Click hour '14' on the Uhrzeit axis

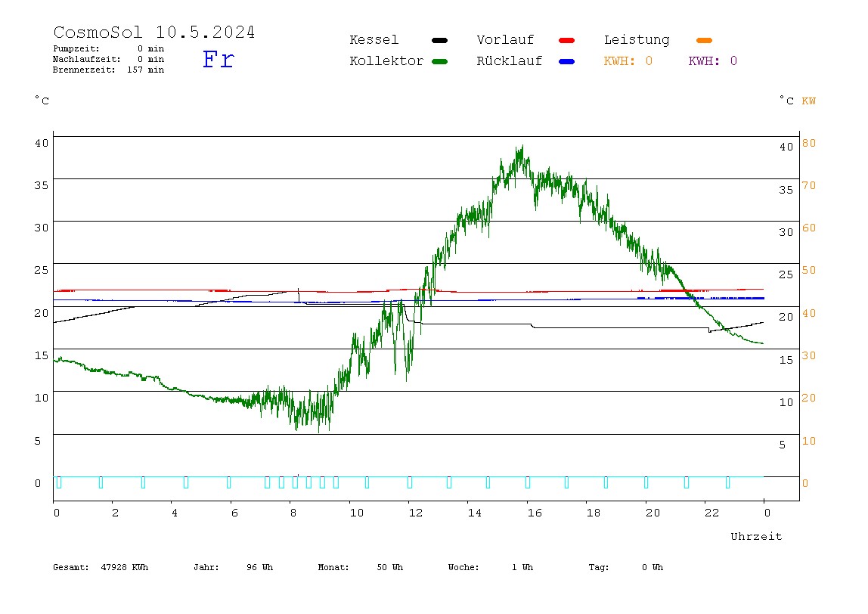coord(474,513)
